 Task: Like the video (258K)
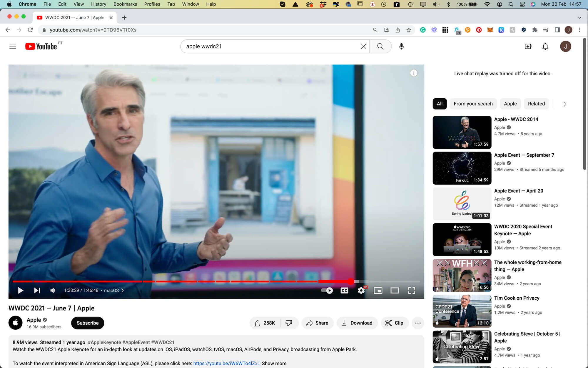(x=265, y=323)
